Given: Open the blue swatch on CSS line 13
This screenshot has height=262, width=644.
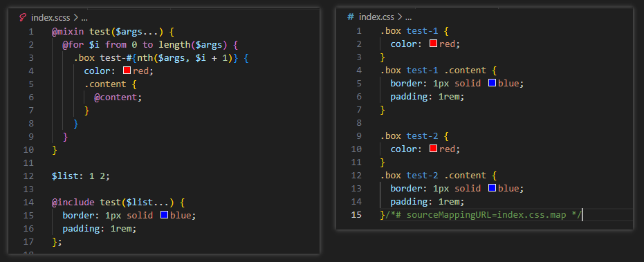Looking at the screenshot, I should pyautogui.click(x=492, y=188).
